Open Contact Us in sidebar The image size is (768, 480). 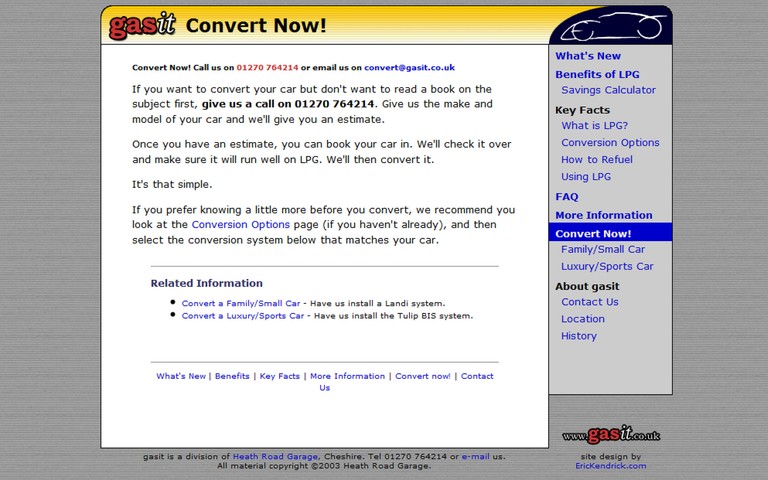[x=590, y=302]
